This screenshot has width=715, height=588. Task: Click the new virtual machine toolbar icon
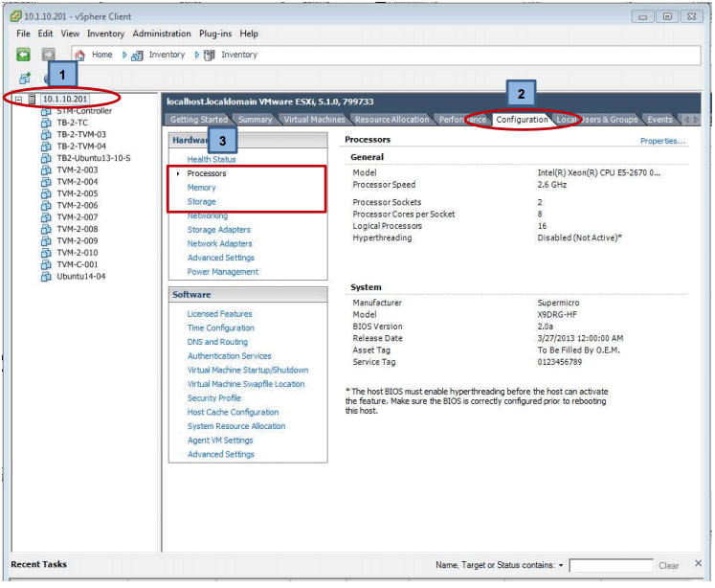coord(25,79)
